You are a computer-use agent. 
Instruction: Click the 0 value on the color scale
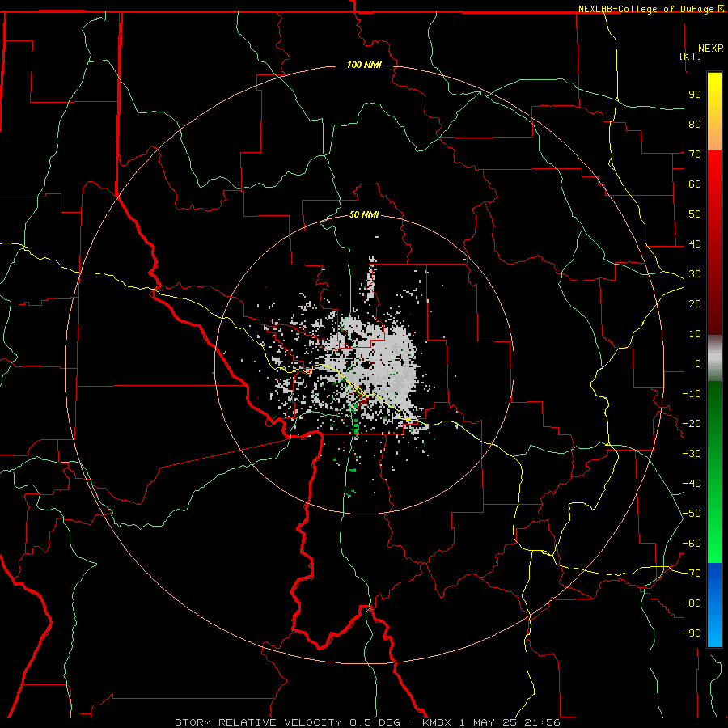click(x=698, y=363)
